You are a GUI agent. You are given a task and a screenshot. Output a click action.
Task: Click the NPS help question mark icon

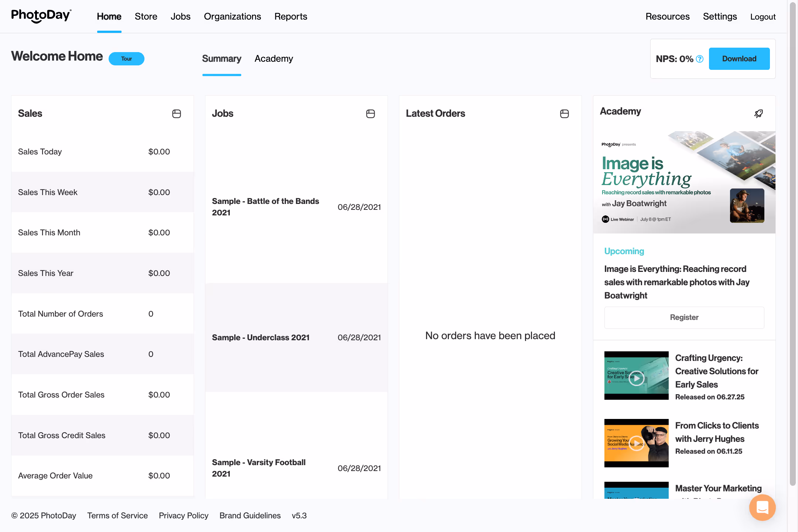click(700, 59)
